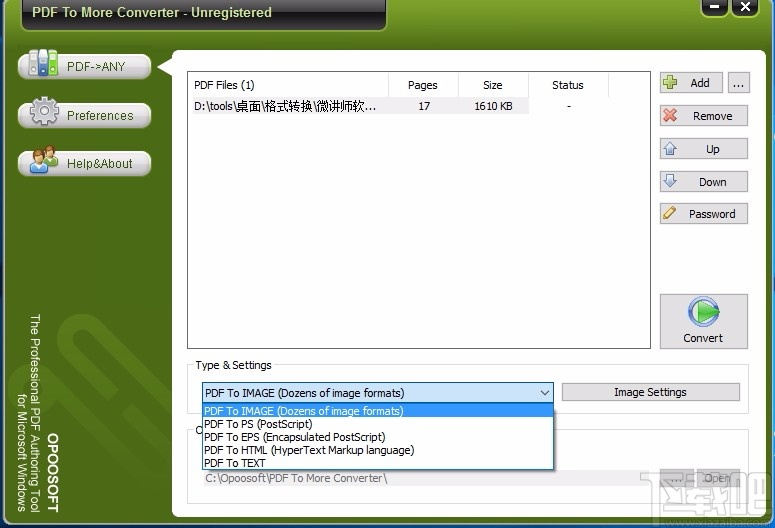Screen dimensions: 775x528
Task: Select PDF To IMAGE option in list
Action: (x=378, y=411)
